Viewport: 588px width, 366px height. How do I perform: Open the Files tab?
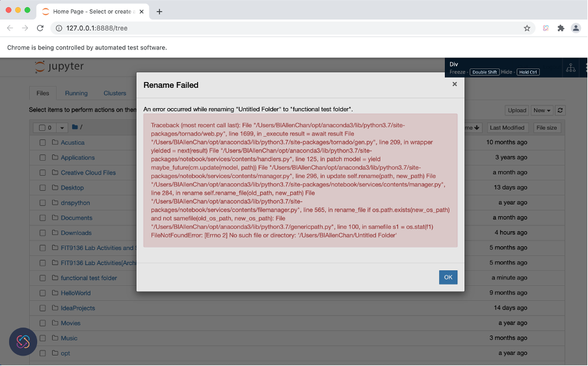[43, 93]
